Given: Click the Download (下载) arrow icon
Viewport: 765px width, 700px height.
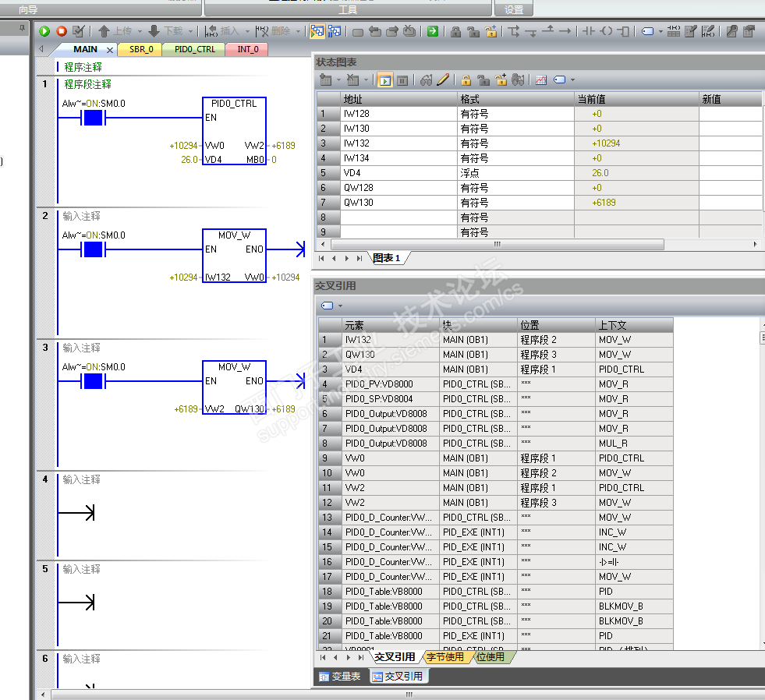Looking at the screenshot, I should tap(154, 31).
